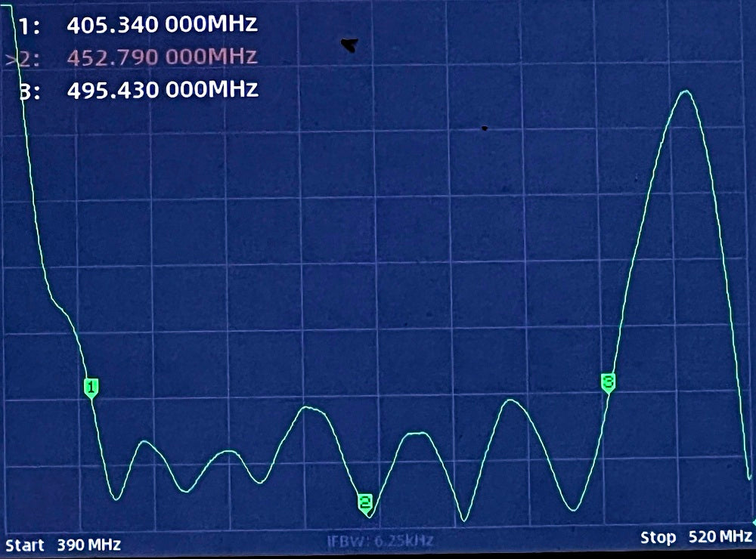Image resolution: width=756 pixels, height=559 pixels.
Task: Tap the Start 390 MHz frequency field
Action: click(x=63, y=544)
